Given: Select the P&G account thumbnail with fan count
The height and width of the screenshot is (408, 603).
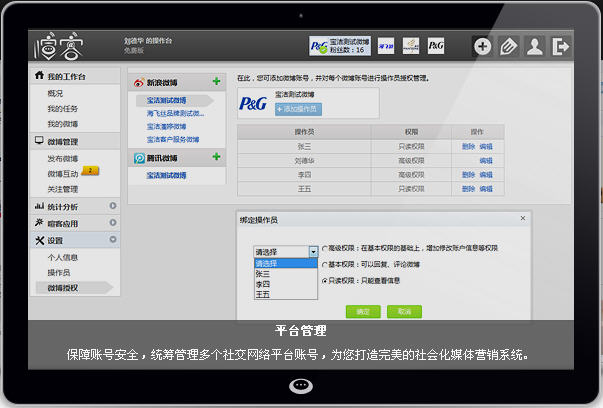Looking at the screenshot, I should point(340,46).
